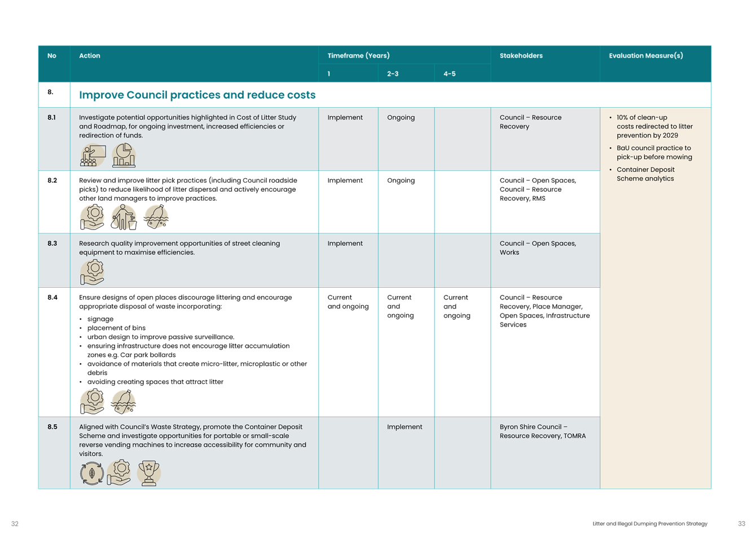This screenshot has height=534, width=756.
Task: Click page number '33'
Action: coord(741,524)
